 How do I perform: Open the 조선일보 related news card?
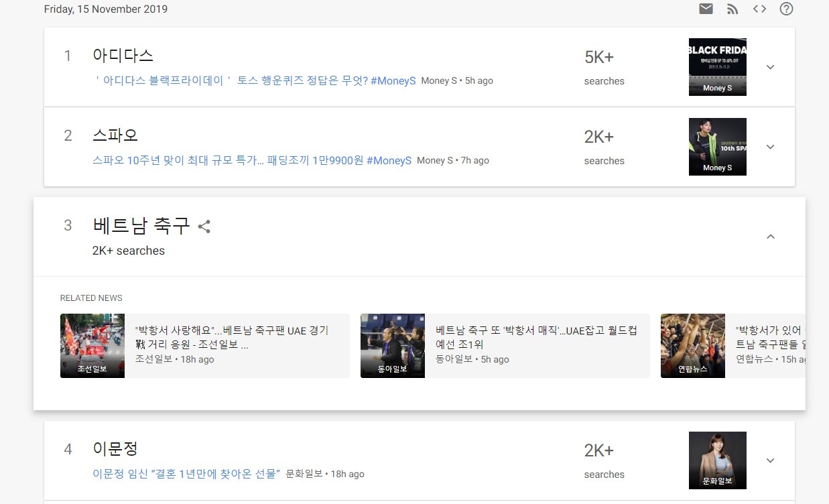point(204,346)
